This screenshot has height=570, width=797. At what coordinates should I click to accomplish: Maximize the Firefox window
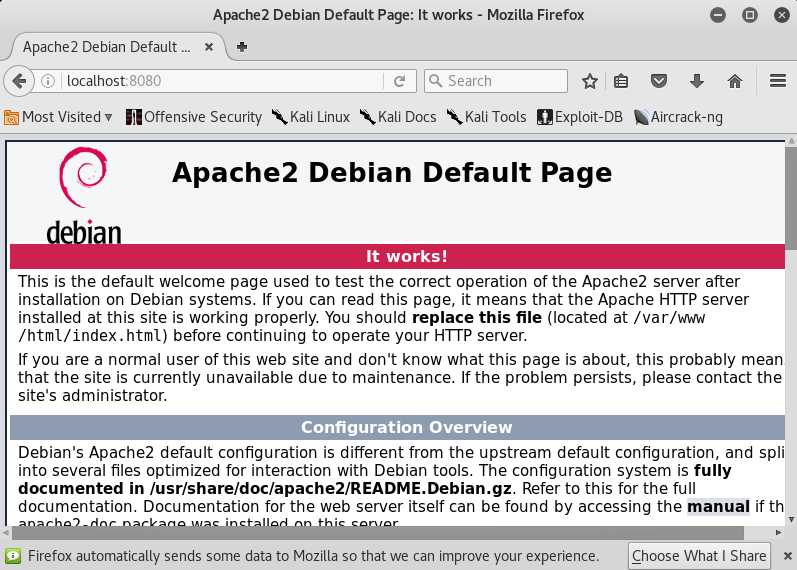(750, 15)
